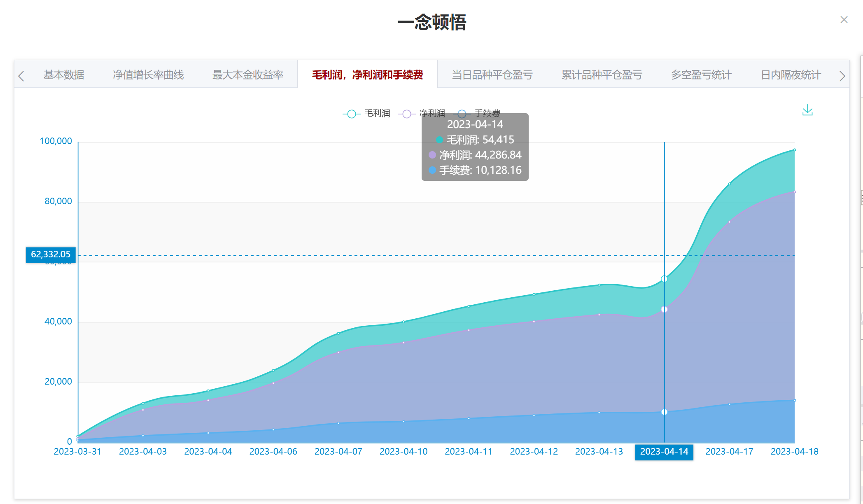Open 当日品种平仓盈亏 tab
Image resolution: width=863 pixels, height=504 pixels.
[x=492, y=75]
